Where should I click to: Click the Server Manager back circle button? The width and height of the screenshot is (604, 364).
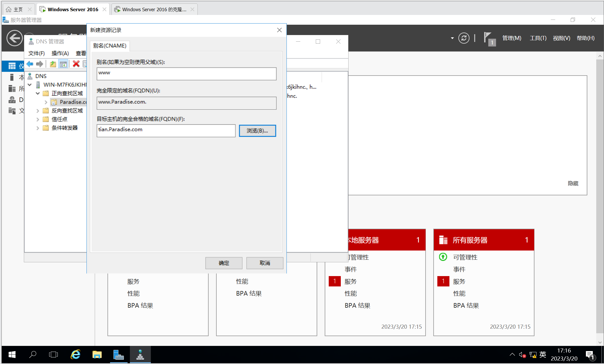coord(15,38)
